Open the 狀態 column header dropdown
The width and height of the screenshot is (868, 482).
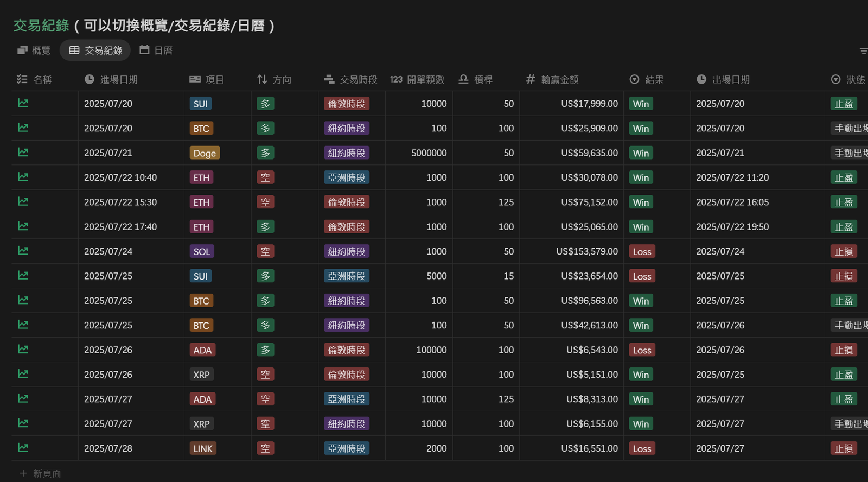(x=855, y=79)
